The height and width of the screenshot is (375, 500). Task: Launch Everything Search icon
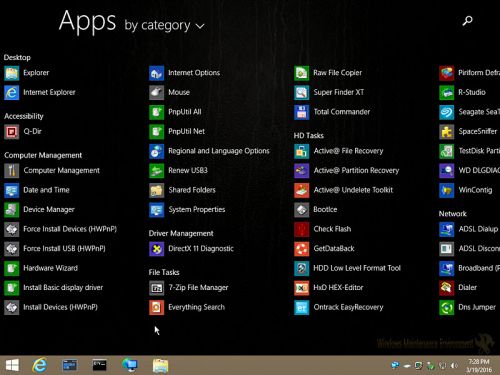point(157,307)
